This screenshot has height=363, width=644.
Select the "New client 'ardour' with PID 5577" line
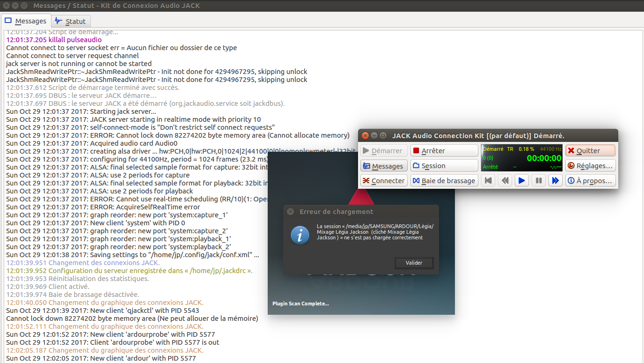101,358
